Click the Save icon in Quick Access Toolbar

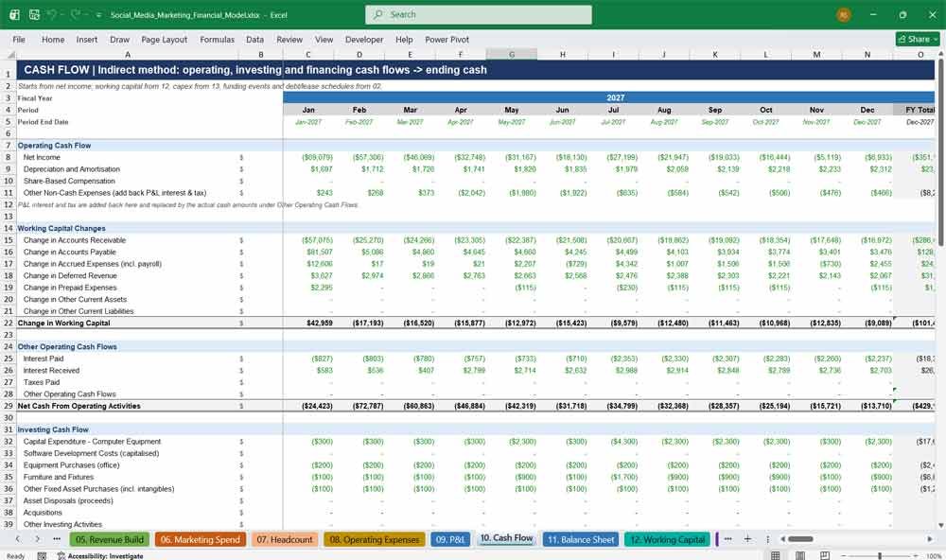coord(34,14)
